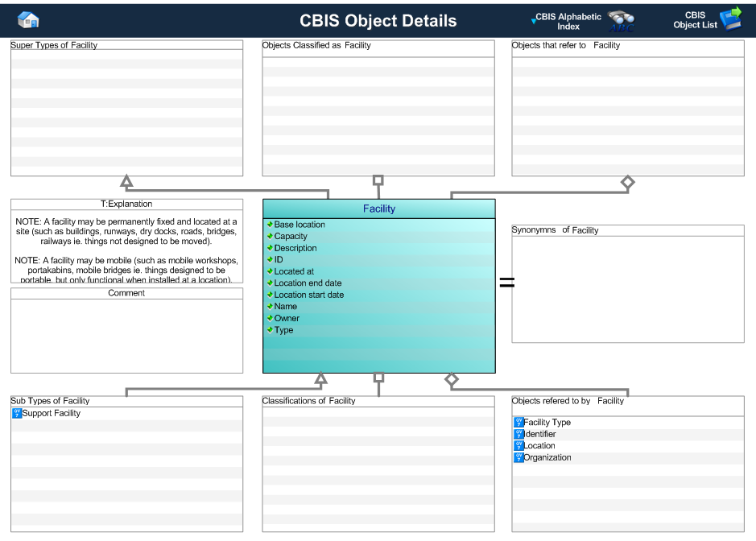The height and width of the screenshot is (541, 756).
Task: Click the CBIS Object Details page title
Action: 378,21
